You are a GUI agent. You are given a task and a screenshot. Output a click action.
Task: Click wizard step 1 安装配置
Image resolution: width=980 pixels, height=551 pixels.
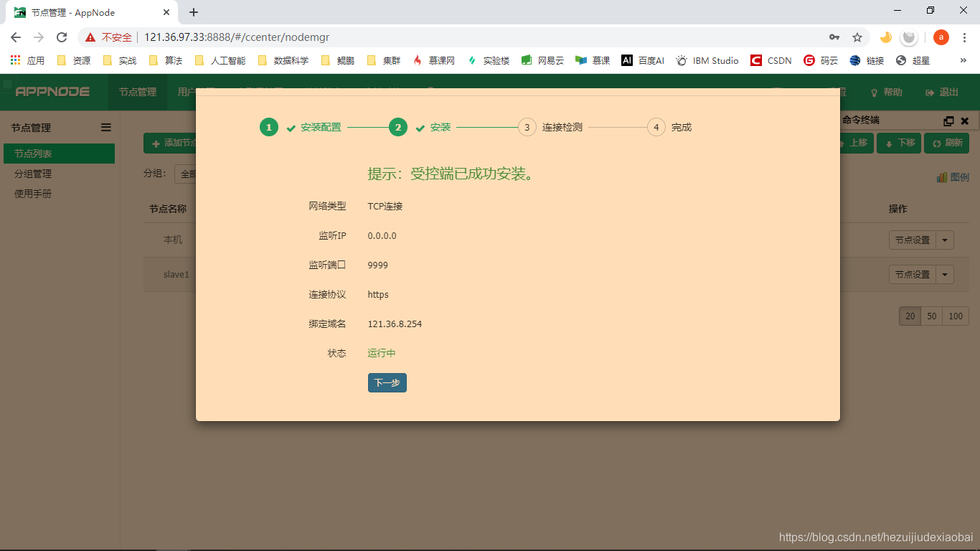301,127
